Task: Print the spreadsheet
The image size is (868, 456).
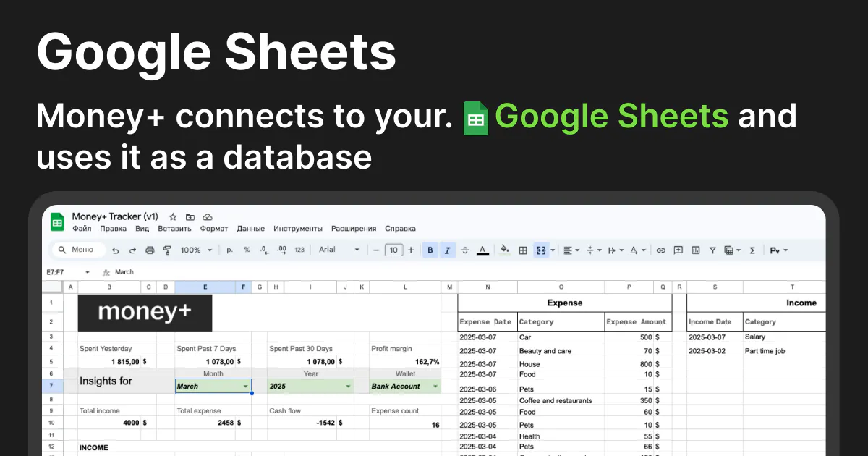Action: coord(150,250)
